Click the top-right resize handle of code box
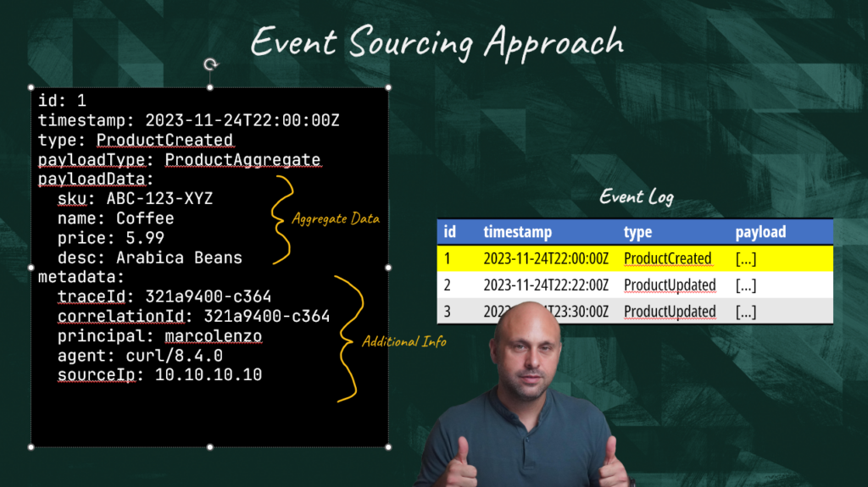868x487 pixels. click(388, 87)
